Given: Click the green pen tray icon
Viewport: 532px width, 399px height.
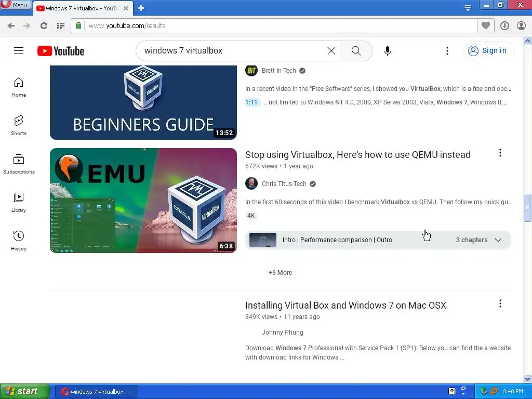Looking at the screenshot, I should (484, 392).
